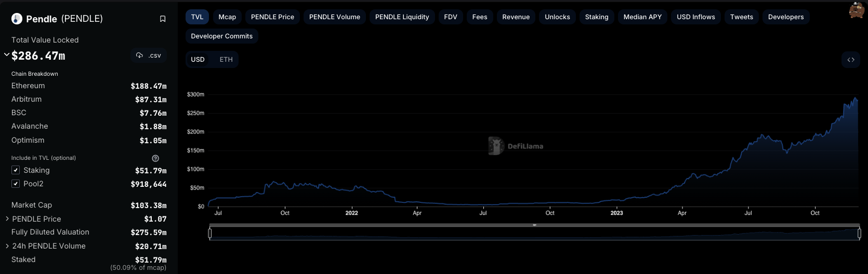
Task: Select USD chart denomination
Action: point(198,60)
